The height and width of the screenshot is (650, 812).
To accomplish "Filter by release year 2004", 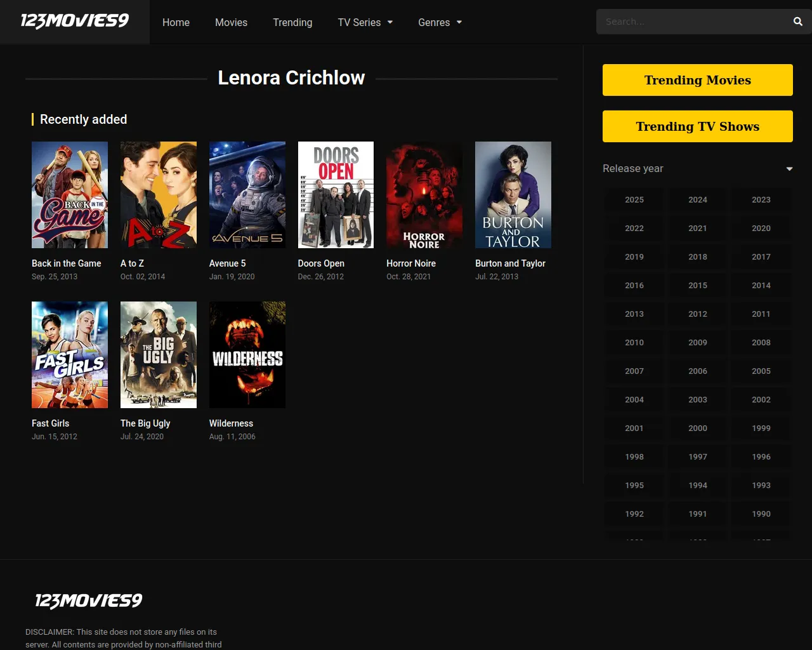I will (x=634, y=399).
